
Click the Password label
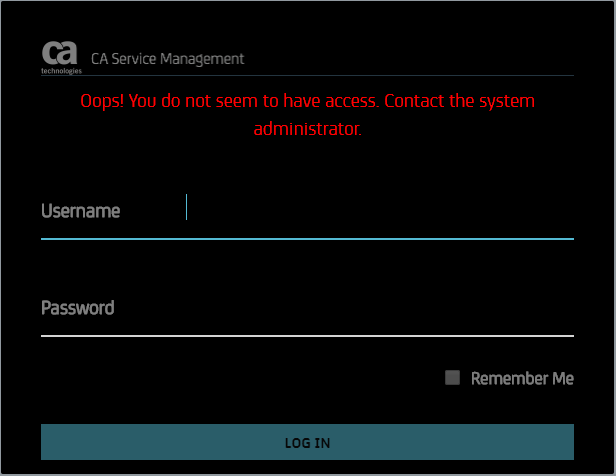click(77, 308)
